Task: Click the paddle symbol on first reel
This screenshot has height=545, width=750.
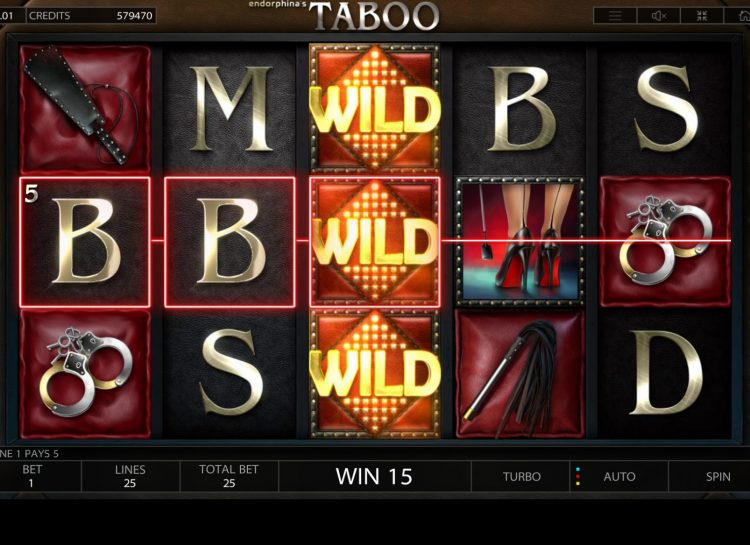Action: 85,109
